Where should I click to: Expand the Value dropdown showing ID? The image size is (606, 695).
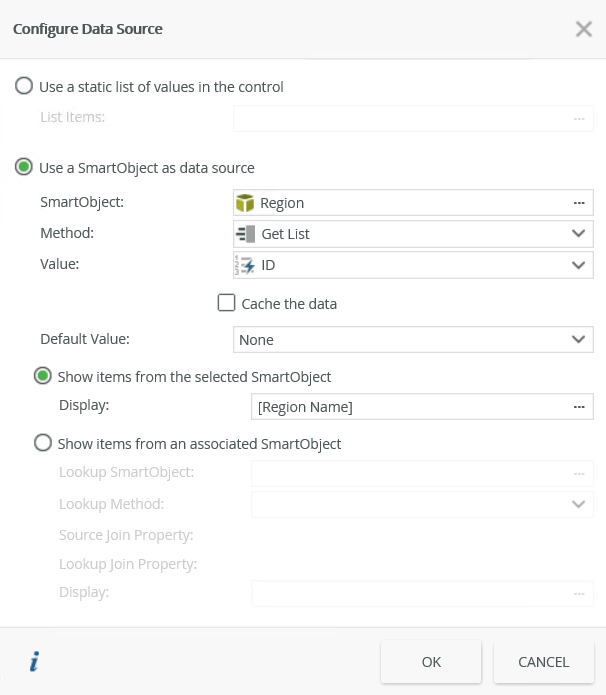(x=578, y=265)
